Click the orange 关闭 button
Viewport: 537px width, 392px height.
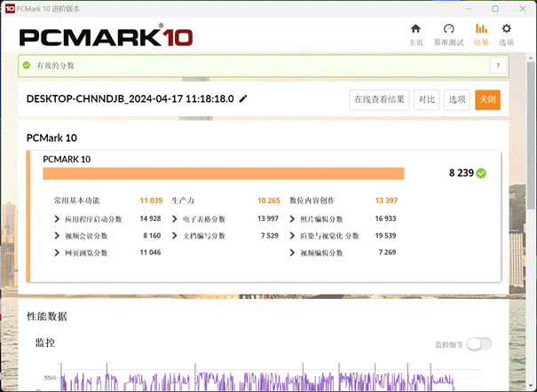pos(487,99)
